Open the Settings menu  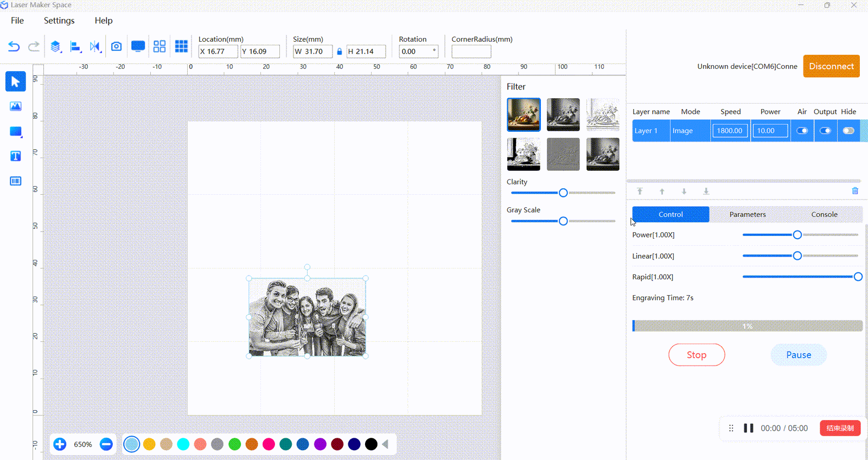click(x=59, y=21)
